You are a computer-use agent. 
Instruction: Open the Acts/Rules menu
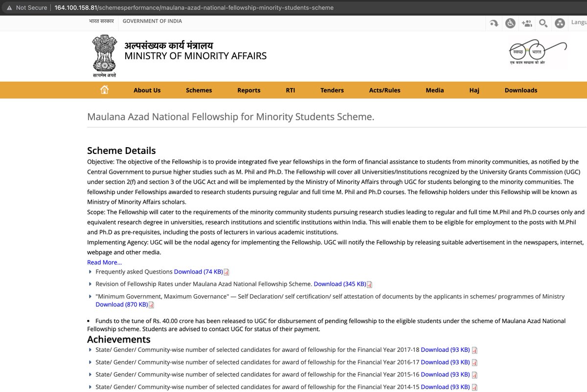tap(384, 90)
